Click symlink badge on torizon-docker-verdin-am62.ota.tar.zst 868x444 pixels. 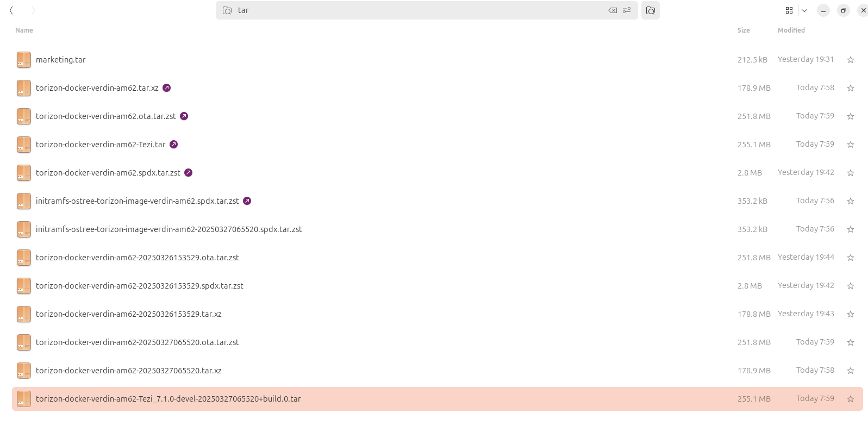click(x=184, y=116)
